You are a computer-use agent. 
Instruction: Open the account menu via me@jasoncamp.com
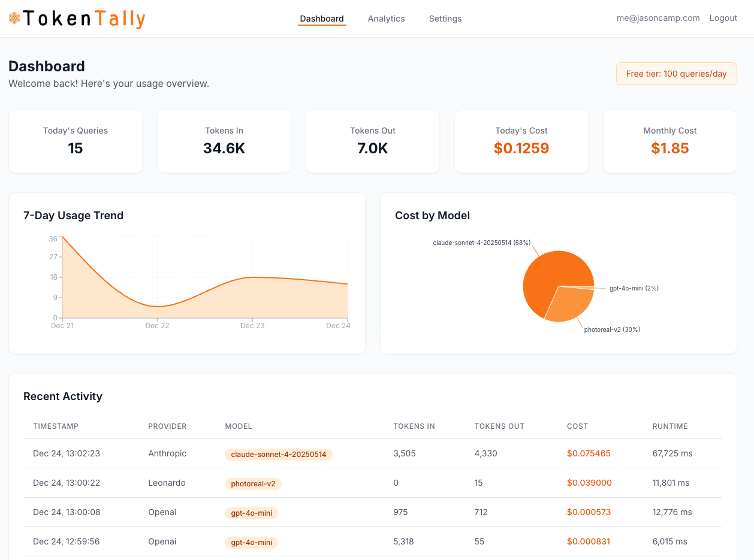coord(658,18)
